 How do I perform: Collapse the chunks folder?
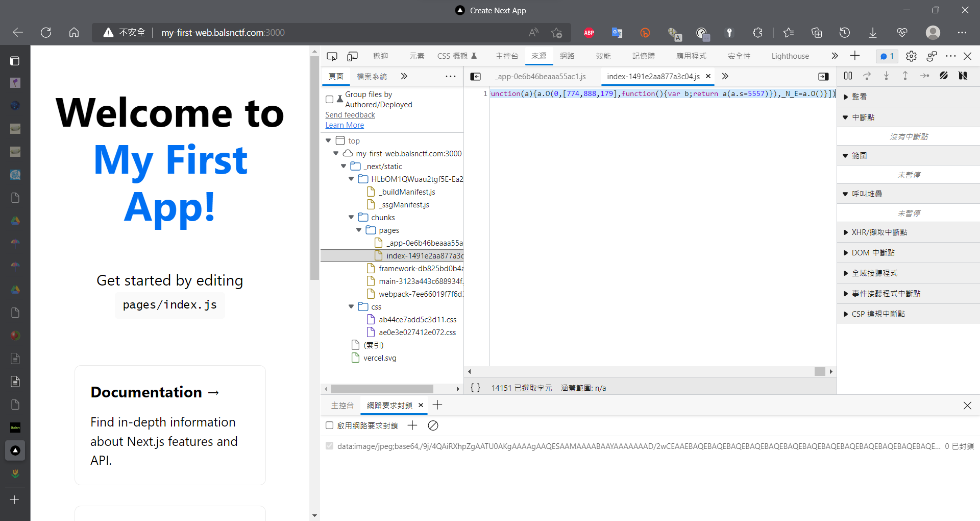pos(351,218)
